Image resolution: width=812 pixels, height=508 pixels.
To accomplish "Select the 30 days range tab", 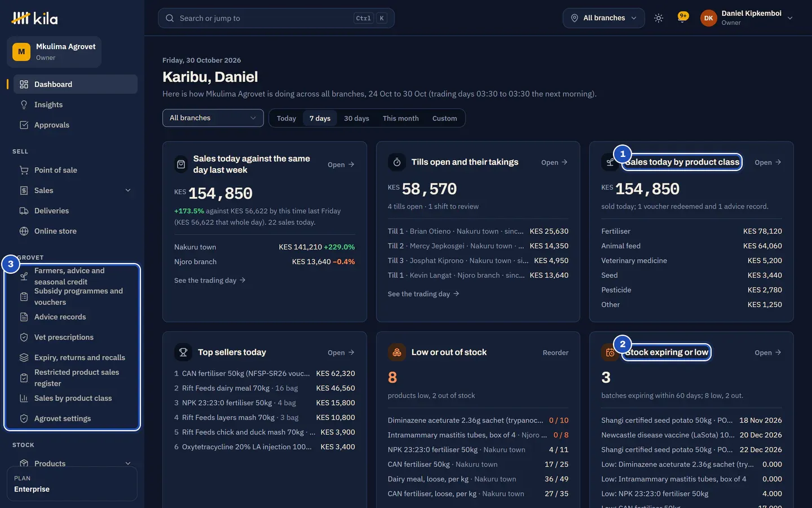I will click(356, 118).
